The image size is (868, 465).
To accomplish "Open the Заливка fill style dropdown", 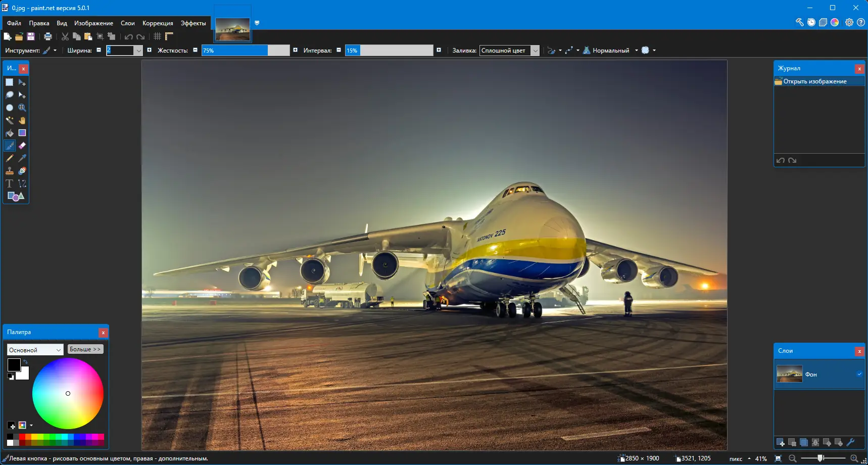I will (x=536, y=51).
